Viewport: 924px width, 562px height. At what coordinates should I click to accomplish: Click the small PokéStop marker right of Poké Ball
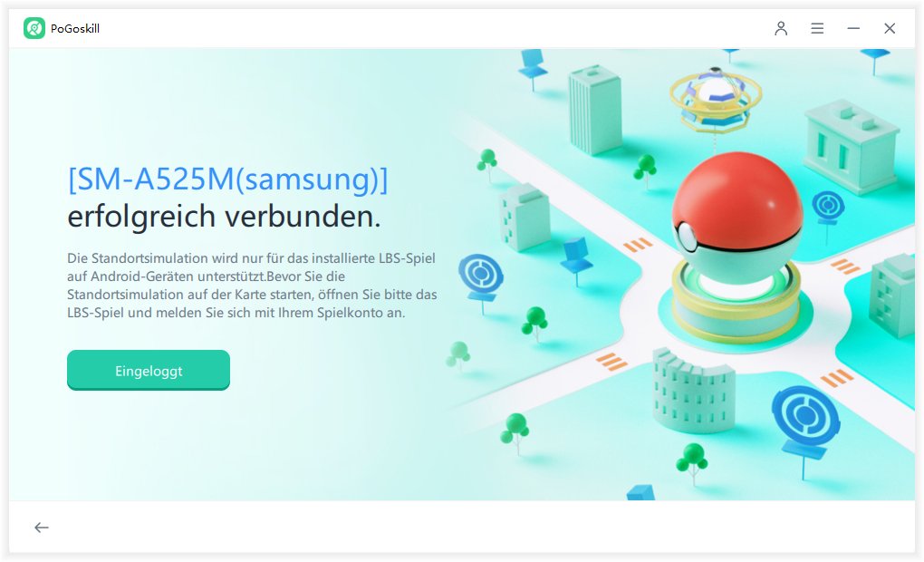tap(828, 208)
